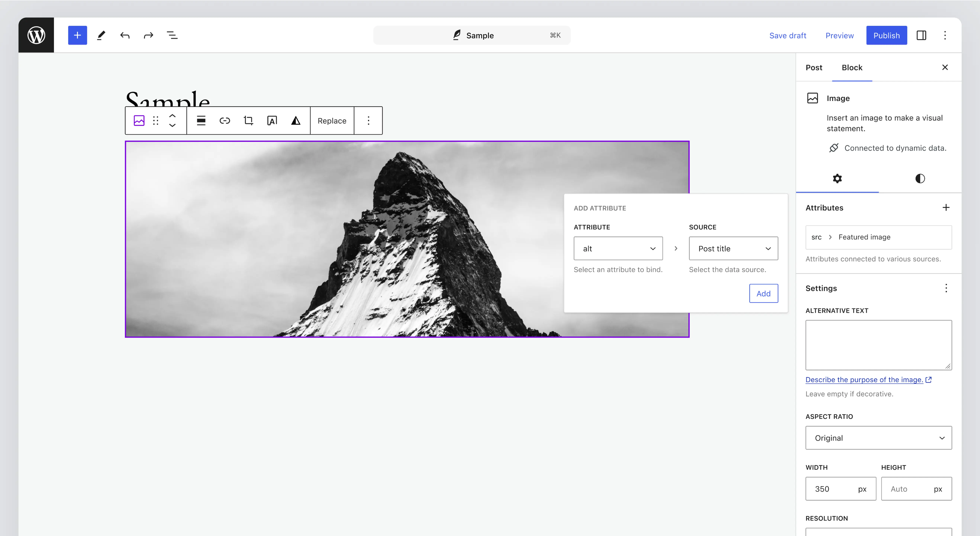Image resolution: width=980 pixels, height=536 pixels.
Task: Open the Document Overview list view
Action: click(172, 35)
